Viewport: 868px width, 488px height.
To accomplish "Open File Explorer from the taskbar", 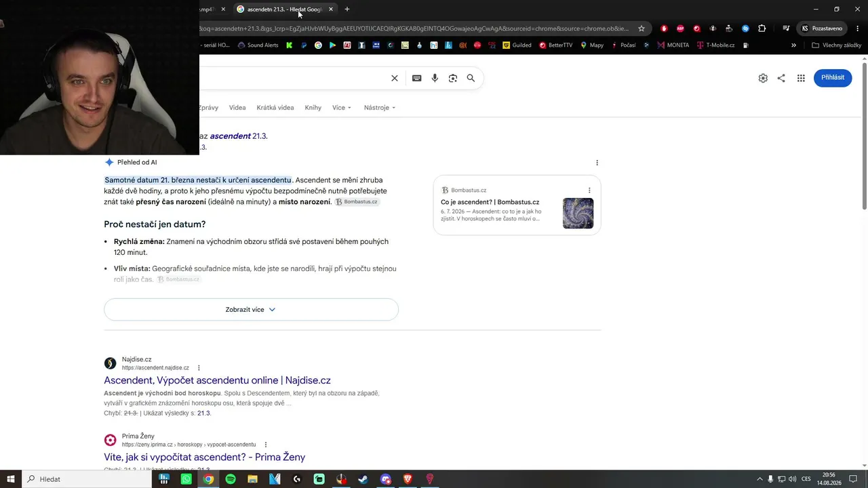I will [x=252, y=479].
